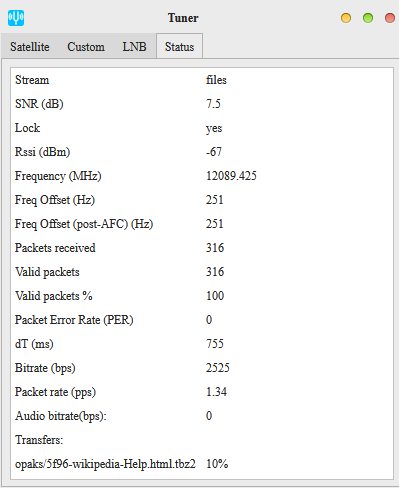This screenshot has height=488, width=399.
Task: Click the Lock status value yes
Action: tap(214, 128)
